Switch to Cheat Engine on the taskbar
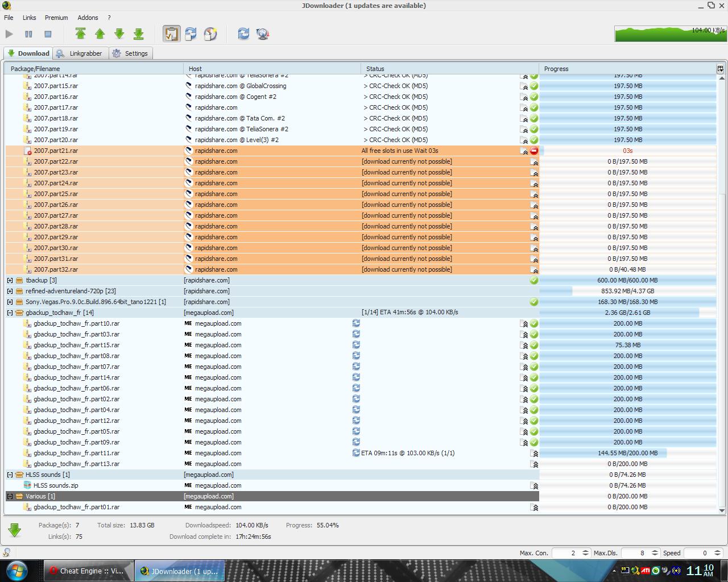The image size is (728, 582). (x=88, y=571)
